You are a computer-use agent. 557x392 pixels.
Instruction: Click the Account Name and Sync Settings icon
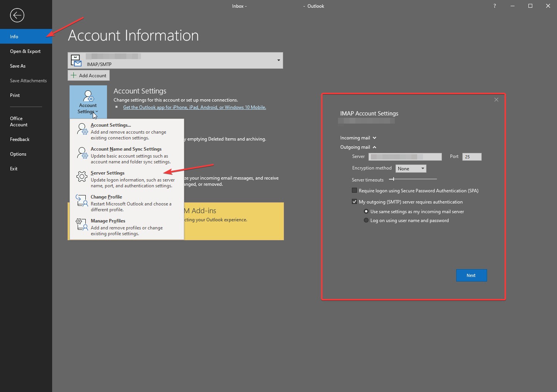click(82, 153)
